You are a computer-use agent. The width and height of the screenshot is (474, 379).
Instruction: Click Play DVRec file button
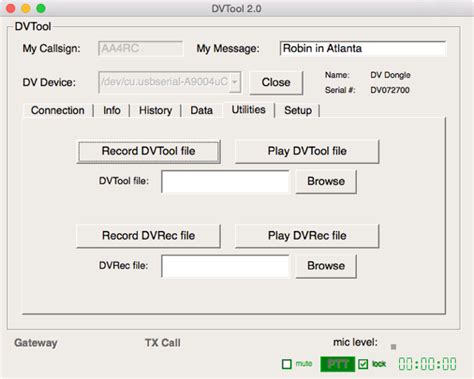pos(307,236)
